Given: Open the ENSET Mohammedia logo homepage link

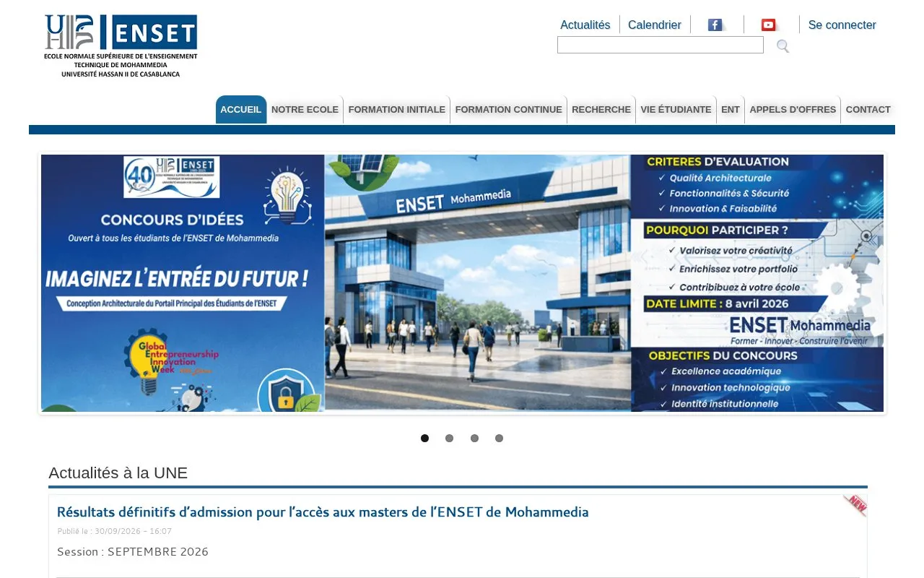Looking at the screenshot, I should [121, 46].
